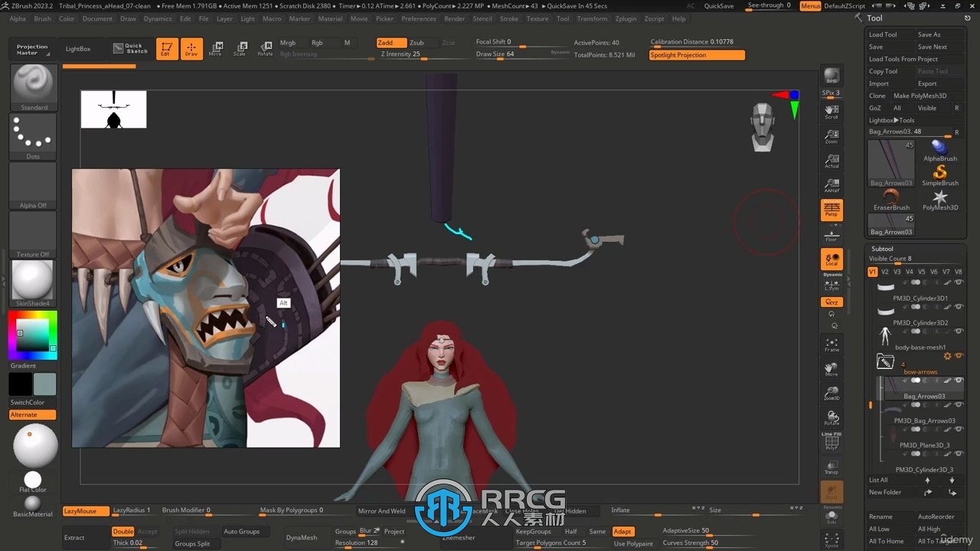The height and width of the screenshot is (551, 980).
Task: Open Projection Master dropdown
Action: click(x=32, y=49)
